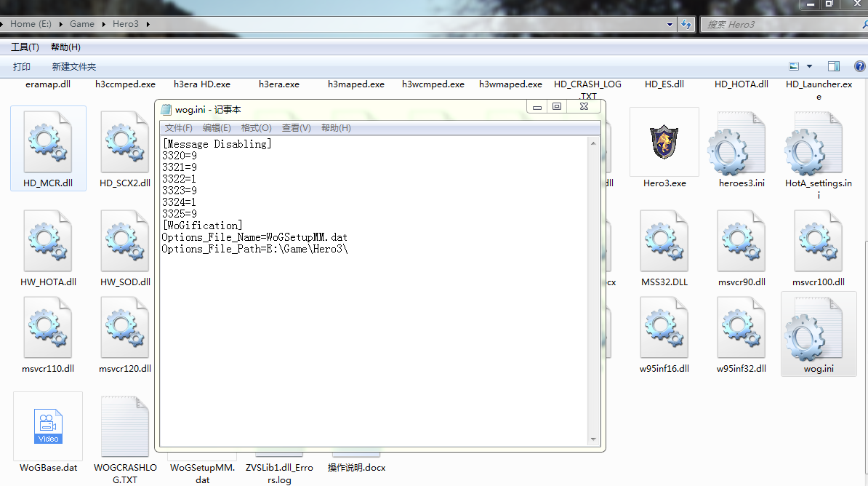The height and width of the screenshot is (486, 868).
Task: Click the Options_File_Name line in Notepad
Action: tap(254, 237)
